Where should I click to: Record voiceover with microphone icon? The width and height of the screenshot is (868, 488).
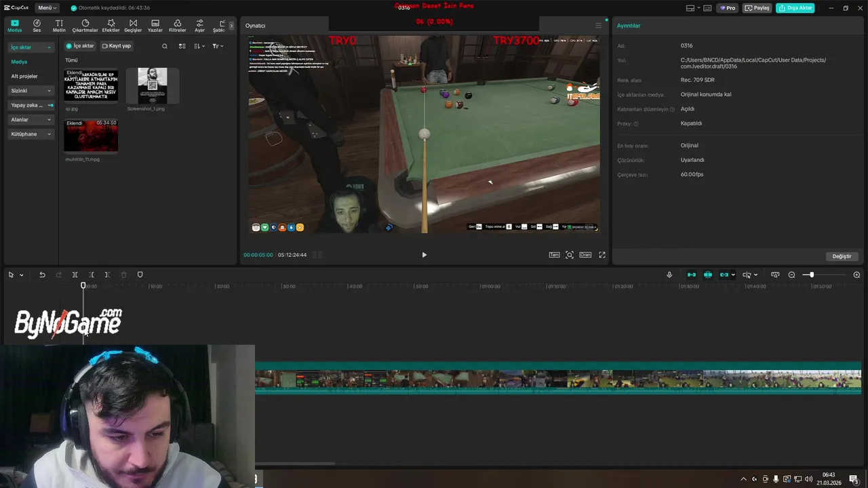pyautogui.click(x=669, y=274)
